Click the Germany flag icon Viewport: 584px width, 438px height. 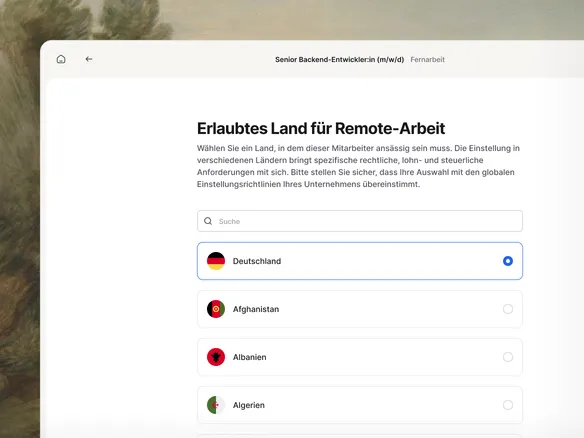[216, 261]
